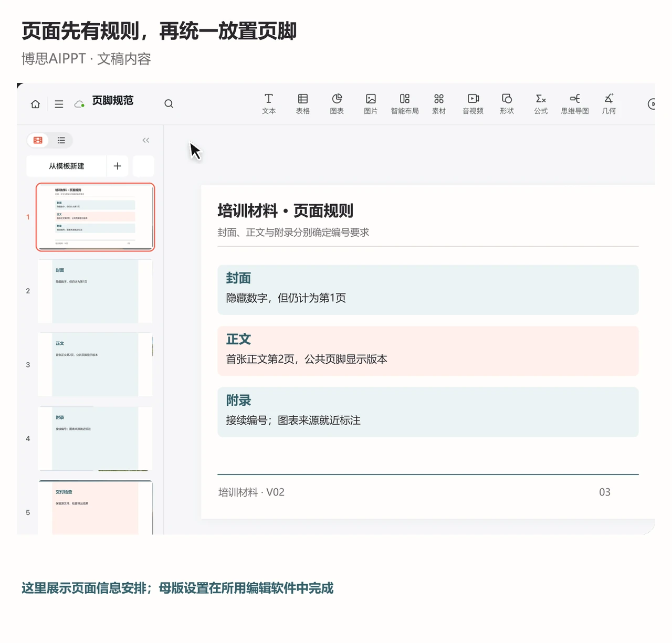Click subtitle 封面、正文与附录分别确定编号要求 on canvas
Image resolution: width=672 pixels, height=643 pixels.
click(x=293, y=233)
